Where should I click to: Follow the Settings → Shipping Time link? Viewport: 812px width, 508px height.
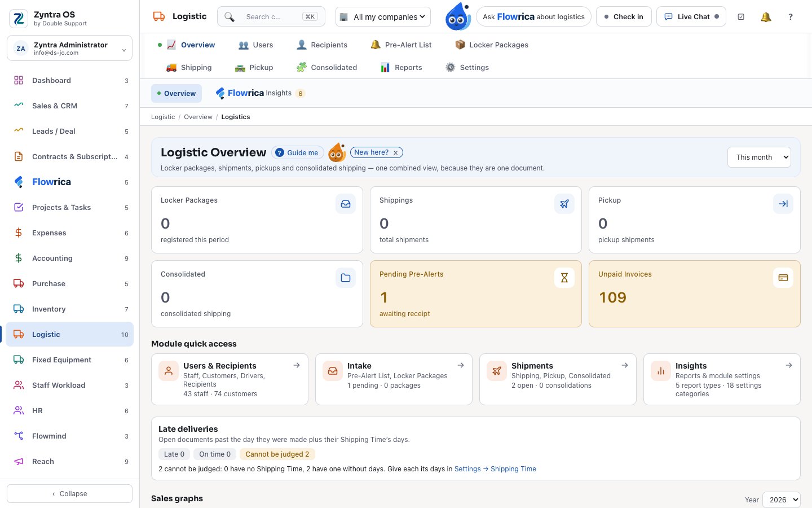point(495,469)
